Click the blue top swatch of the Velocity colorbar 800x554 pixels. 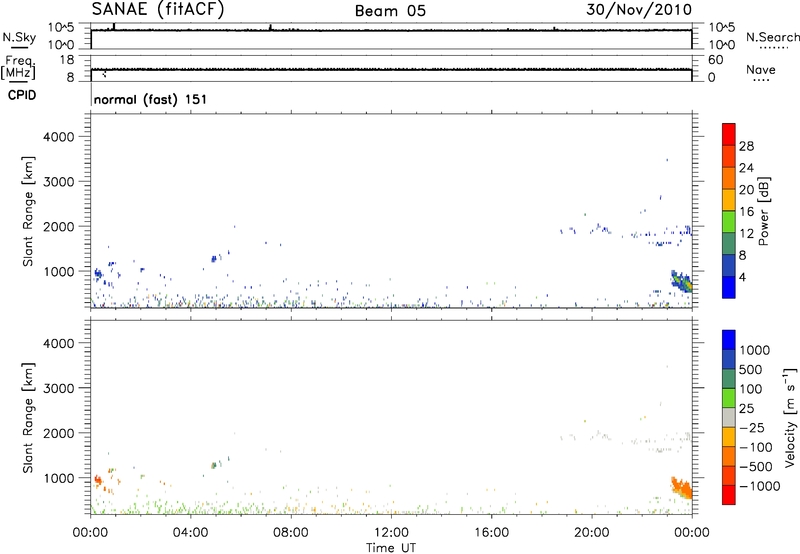(x=729, y=340)
